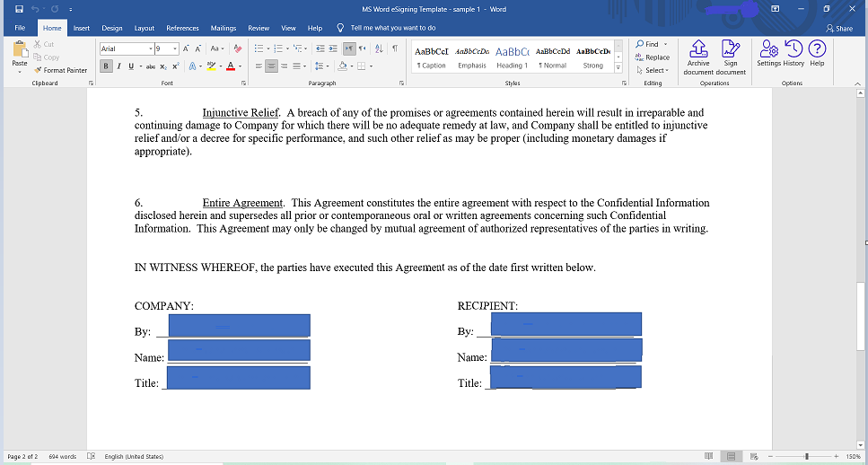The image size is (868, 465).
Task: Toggle Bold formatting
Action: (x=106, y=66)
